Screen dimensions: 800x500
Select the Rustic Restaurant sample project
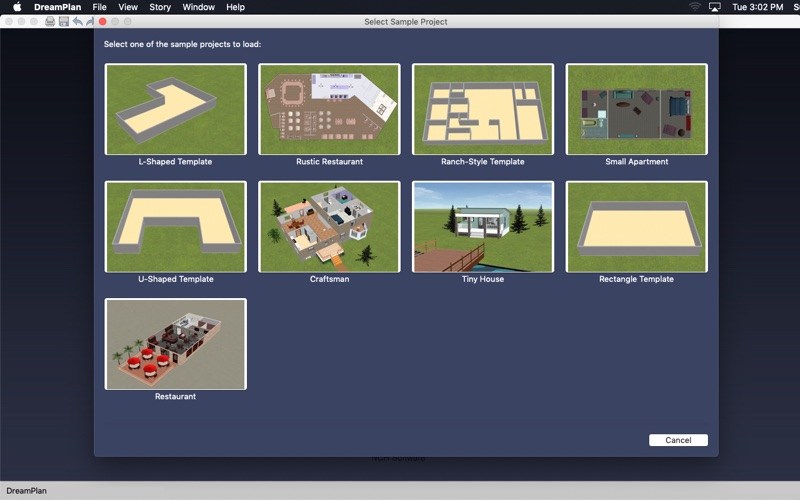click(x=329, y=109)
